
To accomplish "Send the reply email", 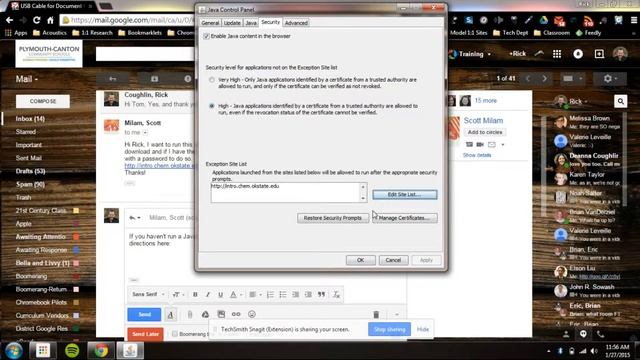I will click(x=144, y=314).
